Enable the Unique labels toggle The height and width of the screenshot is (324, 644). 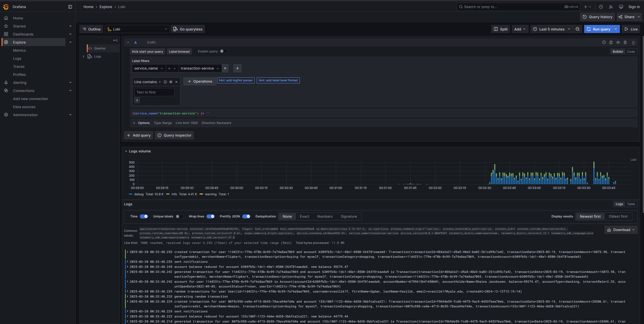click(179, 216)
